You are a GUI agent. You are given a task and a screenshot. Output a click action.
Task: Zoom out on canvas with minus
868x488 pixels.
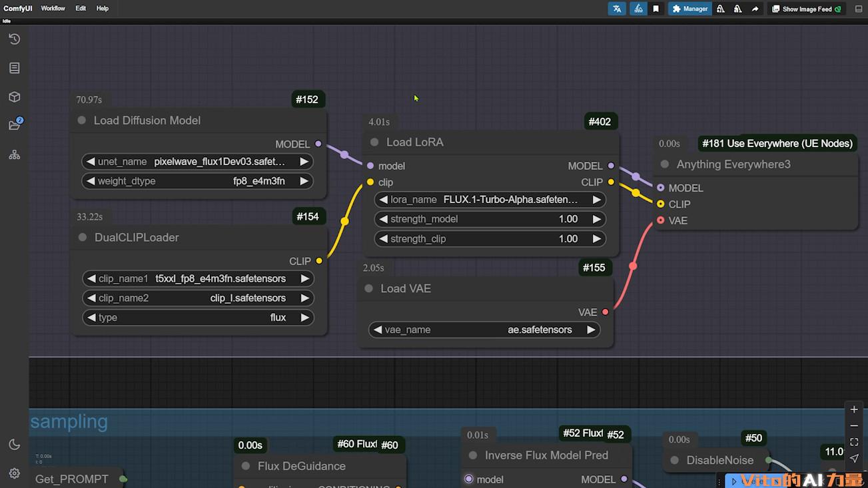[x=854, y=425]
